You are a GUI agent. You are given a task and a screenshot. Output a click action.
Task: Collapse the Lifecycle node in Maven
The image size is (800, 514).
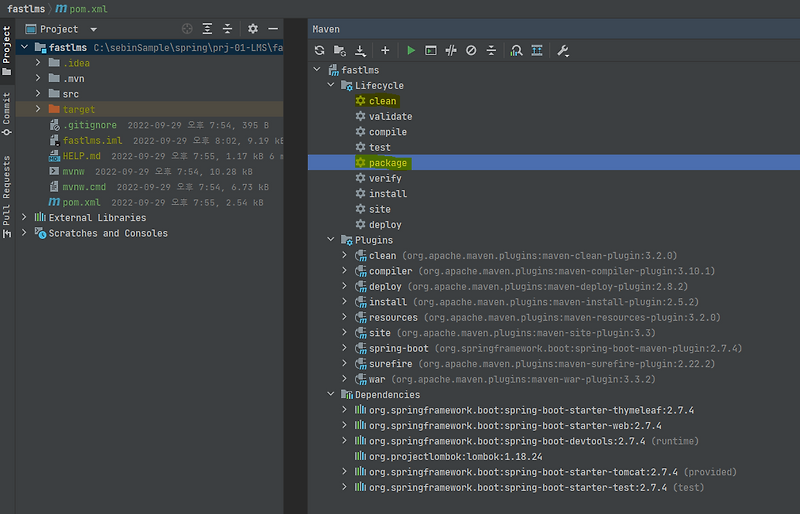pos(332,86)
